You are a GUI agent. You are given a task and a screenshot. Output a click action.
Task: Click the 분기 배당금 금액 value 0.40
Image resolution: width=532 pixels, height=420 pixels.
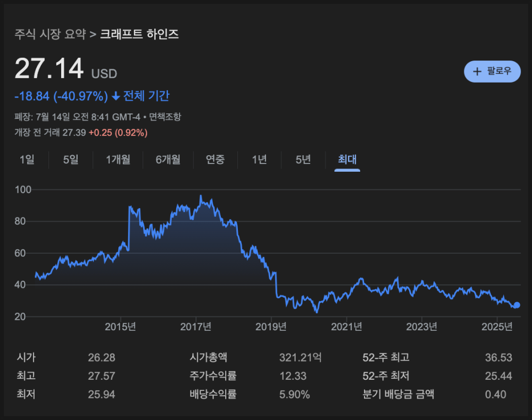pos(495,395)
